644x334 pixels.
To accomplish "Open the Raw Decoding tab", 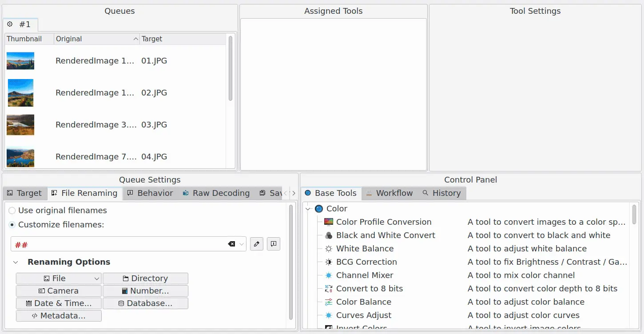I will click(216, 193).
